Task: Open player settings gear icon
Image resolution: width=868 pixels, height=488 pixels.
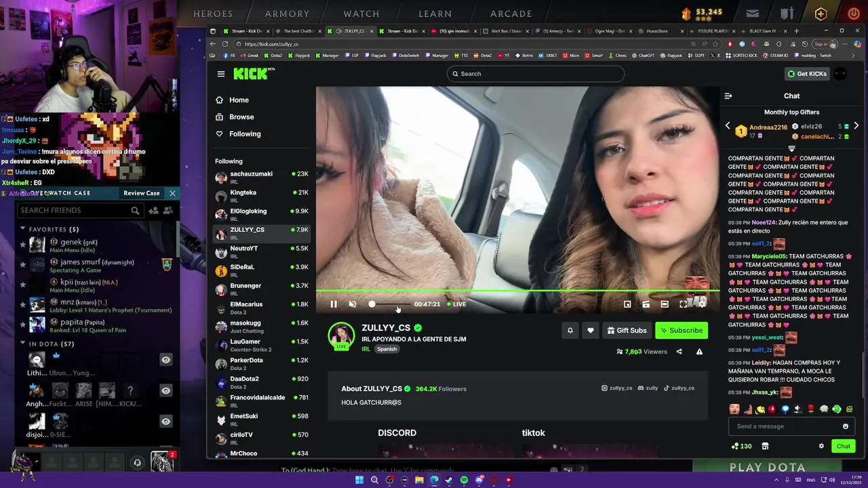Action: (702, 304)
